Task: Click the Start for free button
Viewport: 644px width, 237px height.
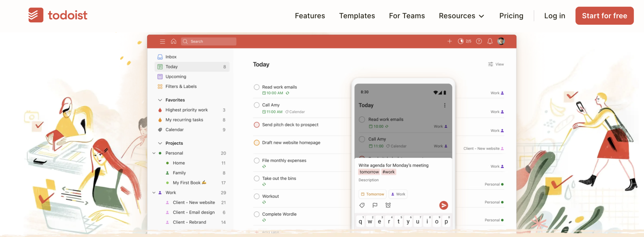Action: coord(605,16)
